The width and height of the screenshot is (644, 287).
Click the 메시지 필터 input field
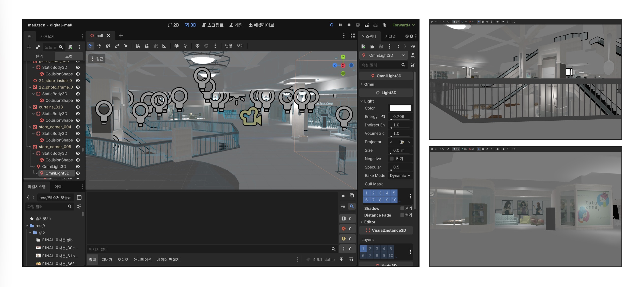tap(212, 249)
